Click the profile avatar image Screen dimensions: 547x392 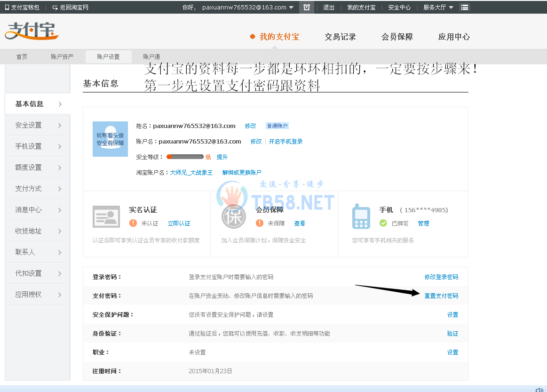110,139
